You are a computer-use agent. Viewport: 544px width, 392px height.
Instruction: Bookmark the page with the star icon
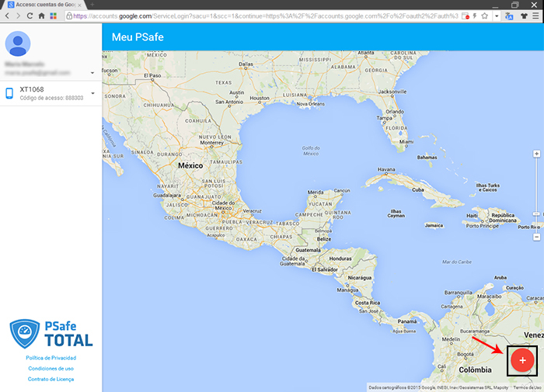pyautogui.click(x=485, y=16)
